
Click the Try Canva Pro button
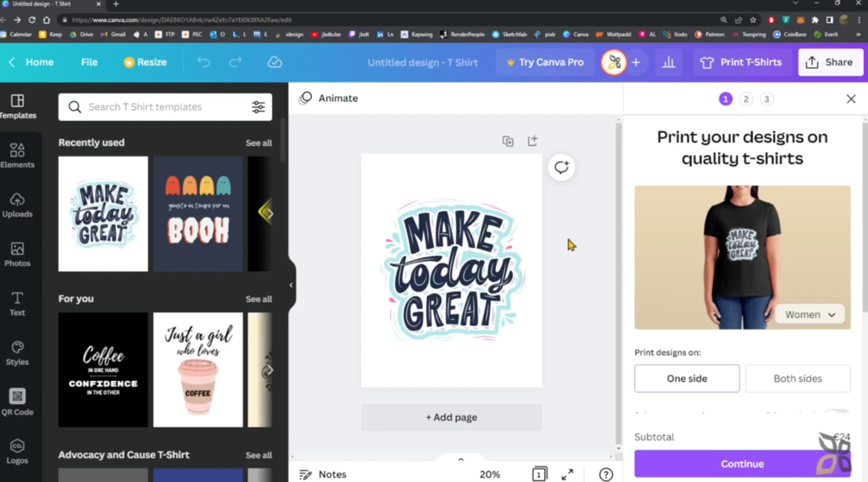[545, 62]
